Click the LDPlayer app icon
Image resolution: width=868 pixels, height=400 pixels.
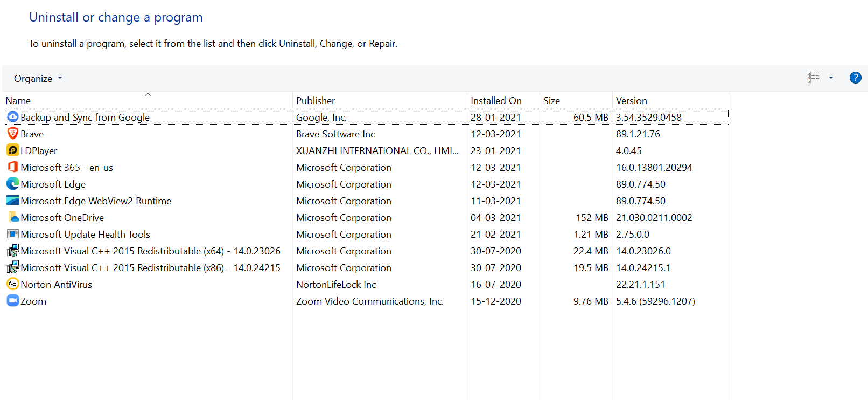click(x=13, y=150)
